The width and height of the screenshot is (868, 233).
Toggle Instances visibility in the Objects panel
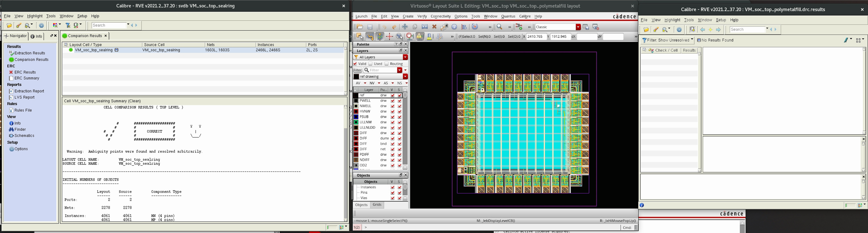[x=392, y=187]
